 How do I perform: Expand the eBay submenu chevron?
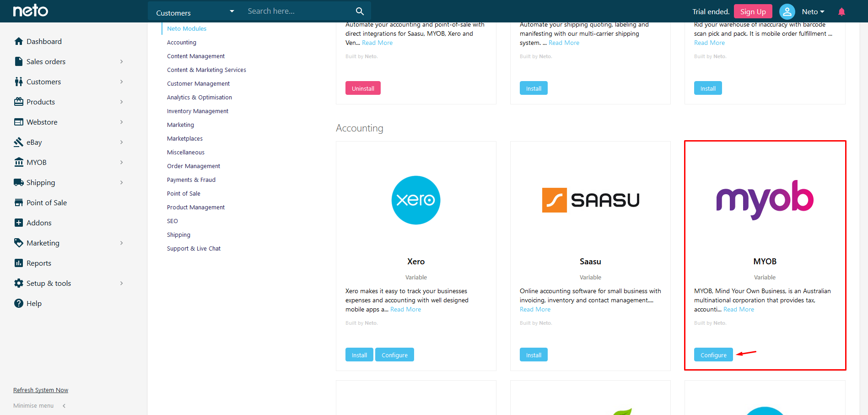[121, 142]
